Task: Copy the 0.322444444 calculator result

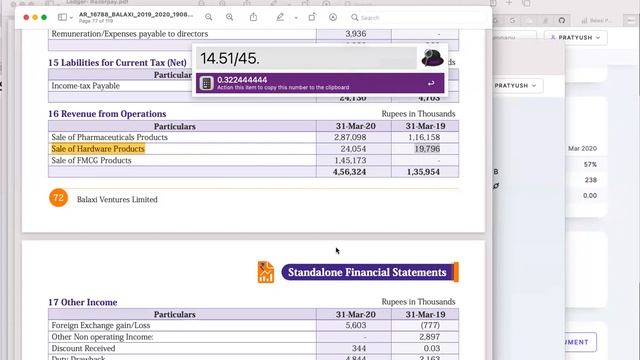Action: tap(320, 83)
